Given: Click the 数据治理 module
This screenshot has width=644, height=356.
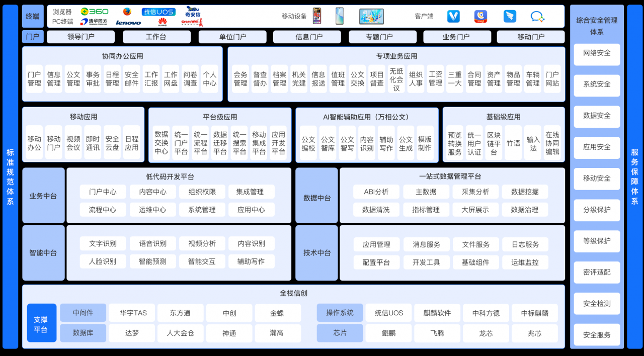Looking at the screenshot, I should tap(525, 209).
